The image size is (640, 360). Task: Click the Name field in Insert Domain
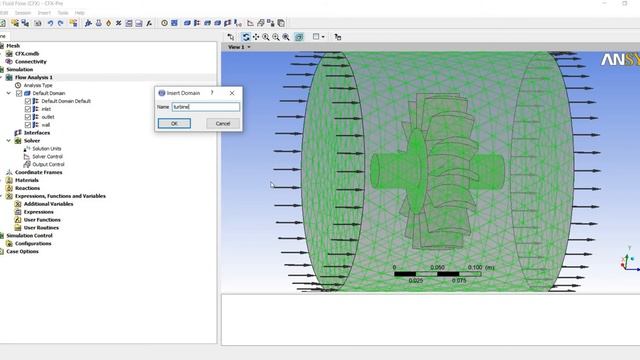click(206, 107)
